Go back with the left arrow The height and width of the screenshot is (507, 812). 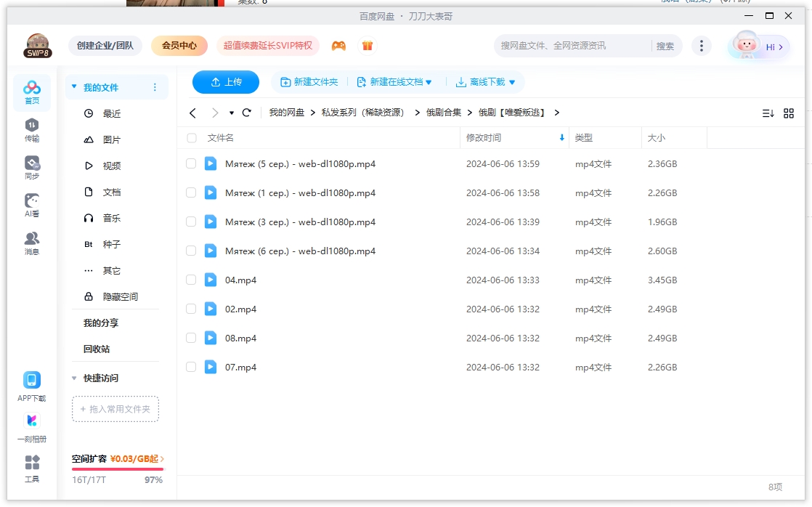(192, 113)
